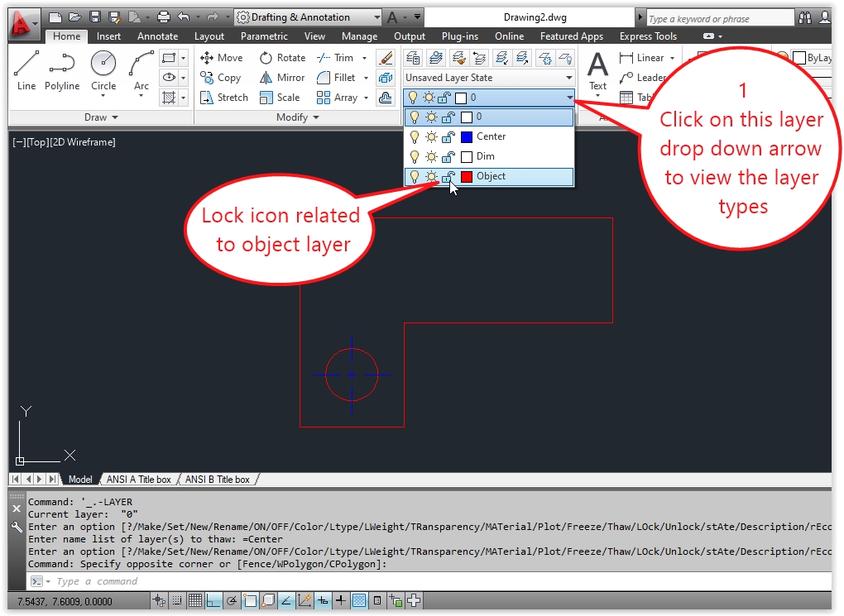Screen dimensions: 844x616
Task: Collapse the layer list dropdown arrow
Action: pyautogui.click(x=568, y=97)
